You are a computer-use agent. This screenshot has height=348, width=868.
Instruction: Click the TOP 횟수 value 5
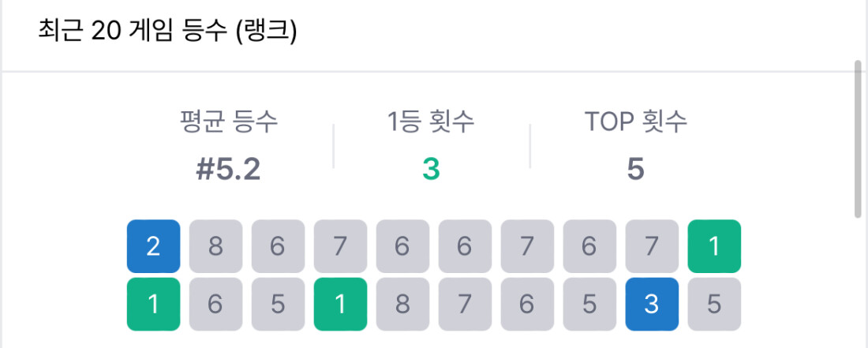pyautogui.click(x=636, y=168)
